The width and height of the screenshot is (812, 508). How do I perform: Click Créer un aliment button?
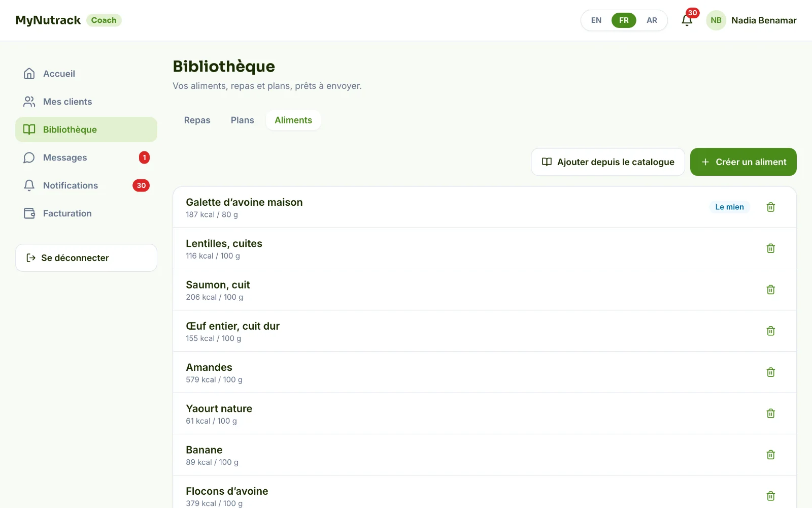[743, 162]
